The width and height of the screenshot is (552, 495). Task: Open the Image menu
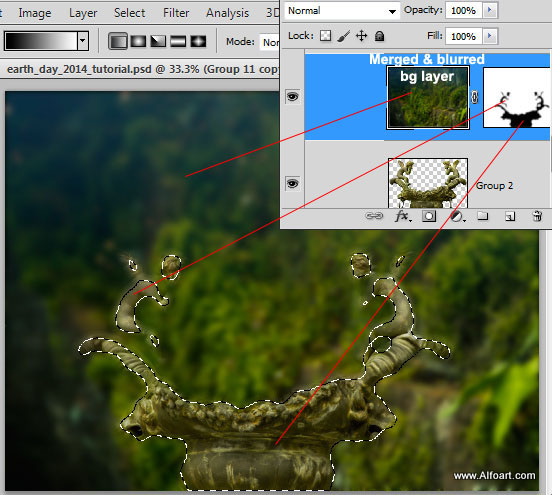point(35,13)
